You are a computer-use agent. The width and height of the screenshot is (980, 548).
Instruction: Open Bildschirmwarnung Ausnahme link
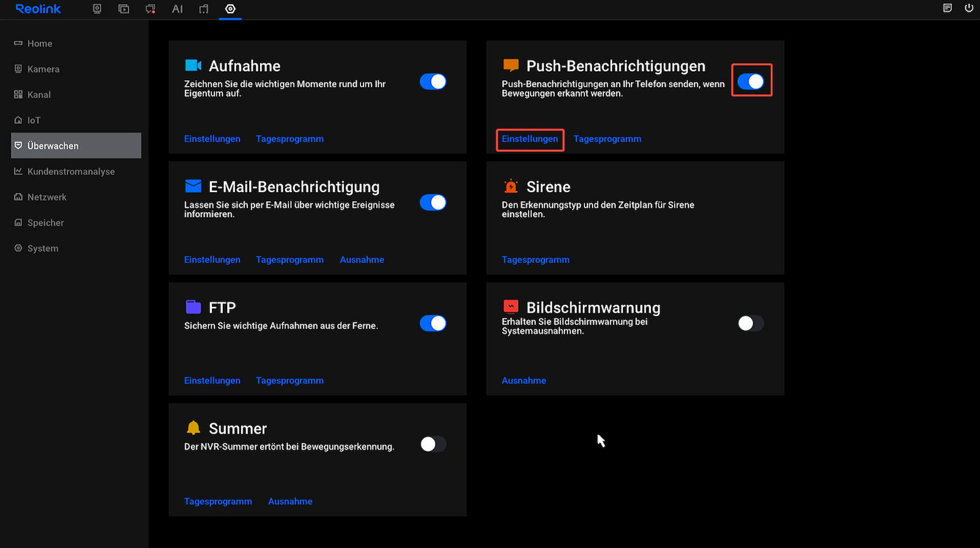pyautogui.click(x=524, y=380)
